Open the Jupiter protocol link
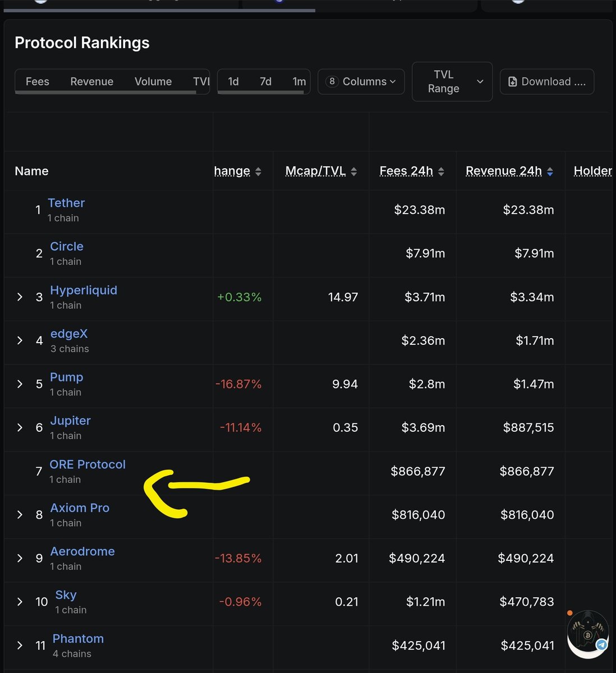The image size is (616, 673). coord(70,421)
